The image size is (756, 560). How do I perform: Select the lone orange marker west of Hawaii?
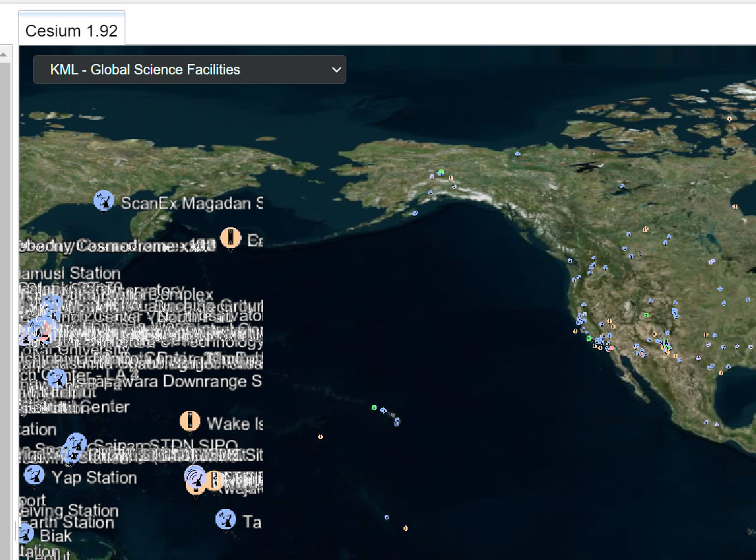point(321,437)
